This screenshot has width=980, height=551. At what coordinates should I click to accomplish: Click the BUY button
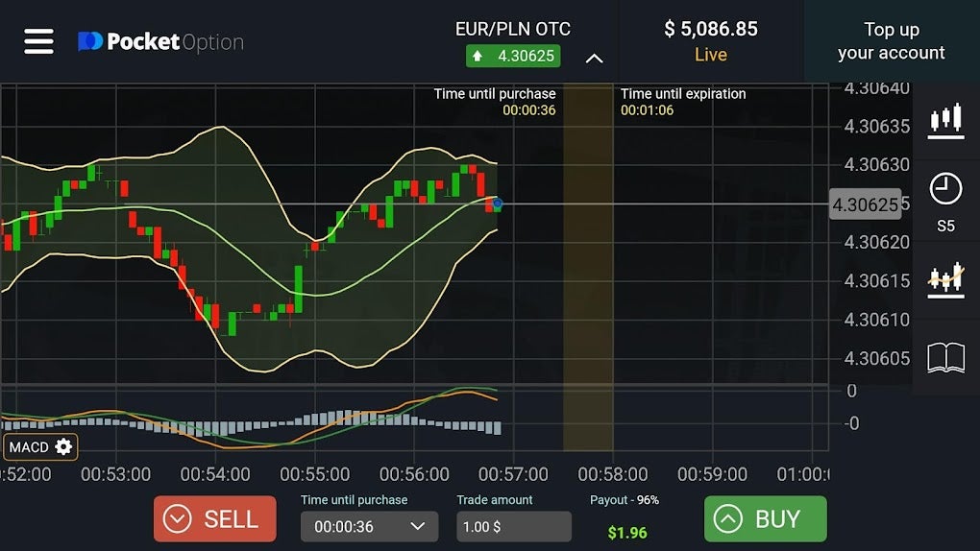tap(766, 518)
